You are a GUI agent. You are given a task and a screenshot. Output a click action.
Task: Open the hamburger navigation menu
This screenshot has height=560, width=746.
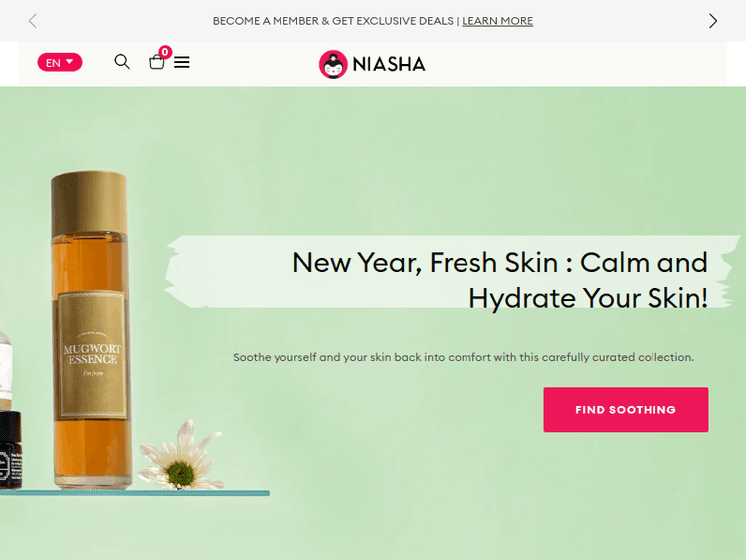point(182,63)
